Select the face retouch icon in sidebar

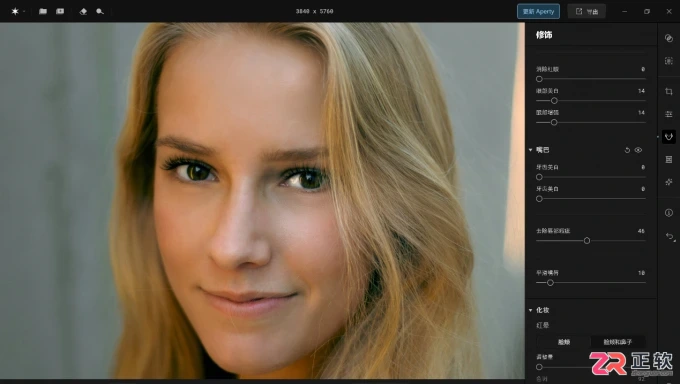tap(669, 137)
